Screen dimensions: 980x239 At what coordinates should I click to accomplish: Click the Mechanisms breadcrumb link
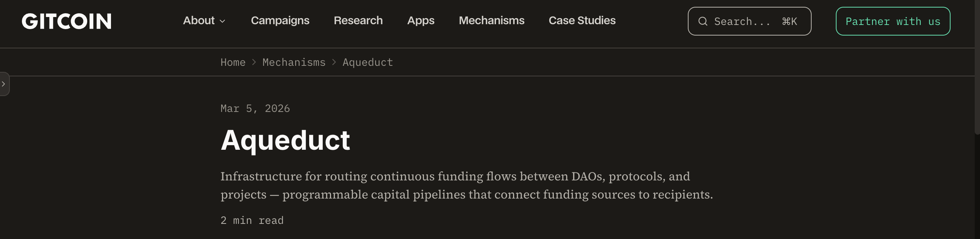(294, 62)
